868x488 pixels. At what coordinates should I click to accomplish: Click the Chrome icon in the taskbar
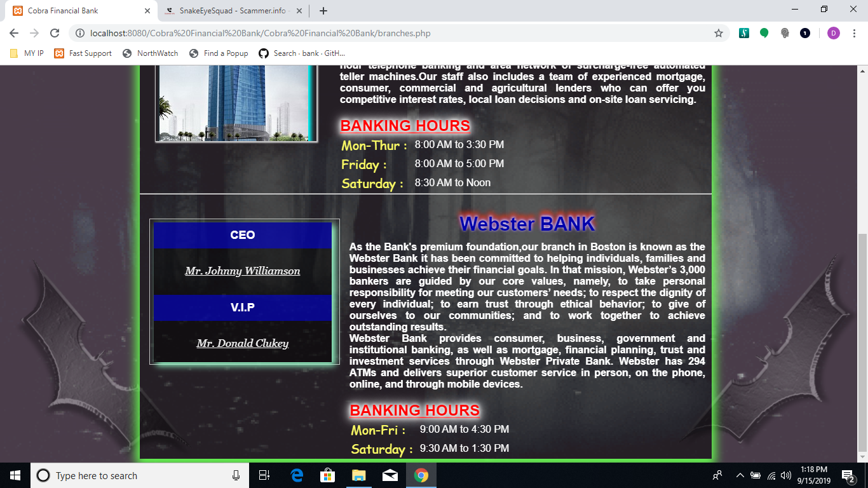[x=421, y=475]
